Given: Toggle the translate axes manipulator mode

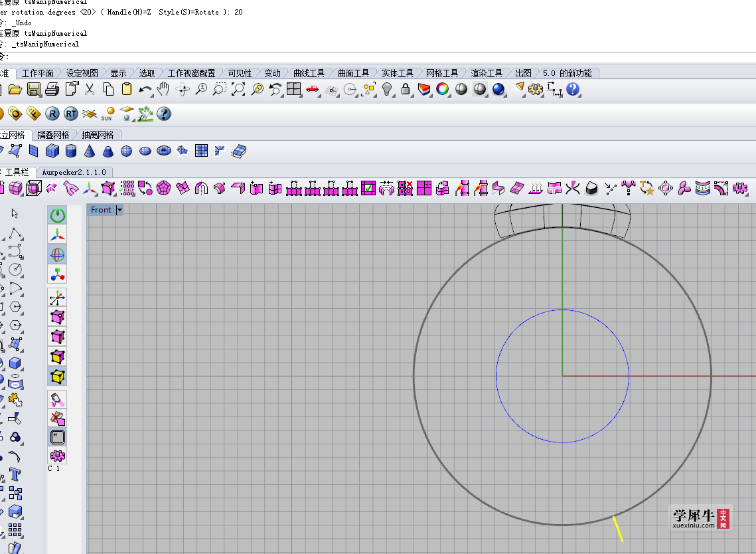Looking at the screenshot, I should coord(57,234).
